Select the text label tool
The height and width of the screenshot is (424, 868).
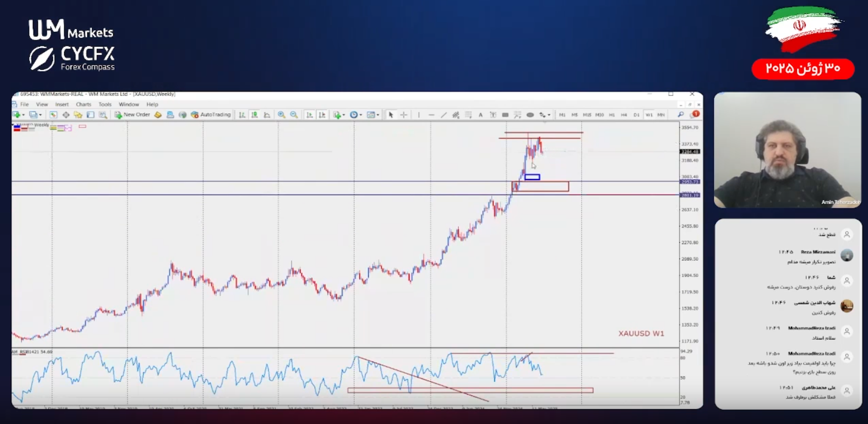coord(481,115)
